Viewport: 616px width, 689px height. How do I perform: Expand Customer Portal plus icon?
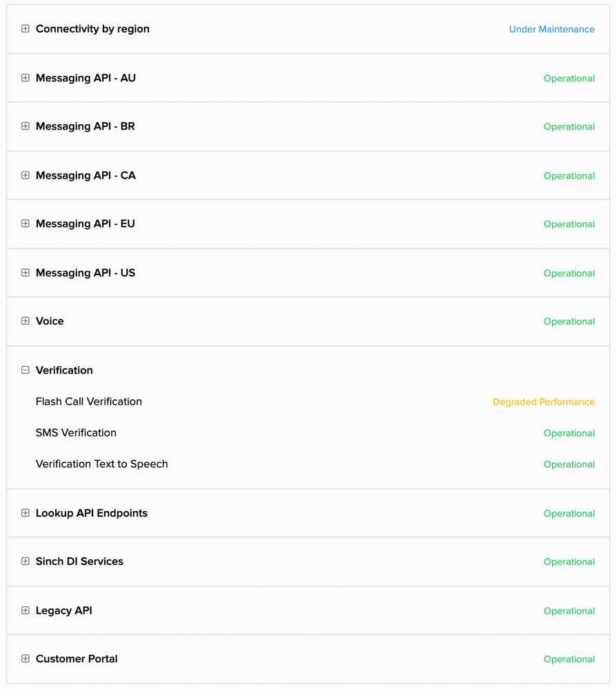tap(26, 659)
